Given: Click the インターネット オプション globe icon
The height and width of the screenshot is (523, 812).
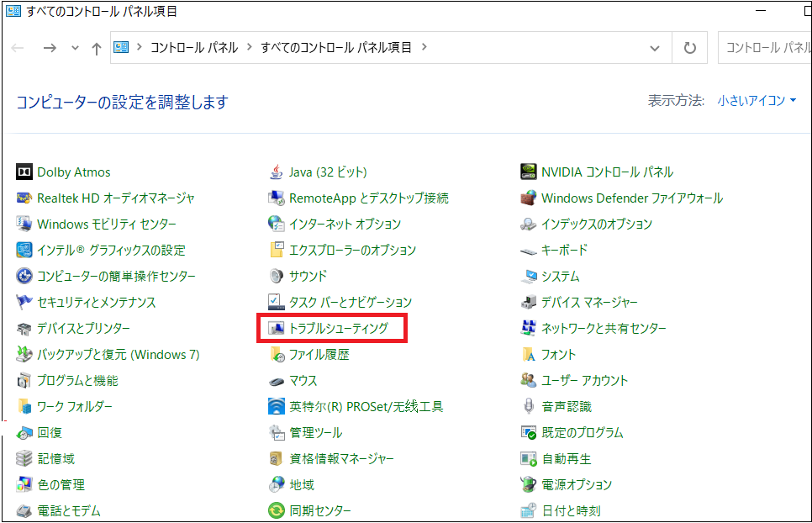Looking at the screenshot, I should (277, 225).
